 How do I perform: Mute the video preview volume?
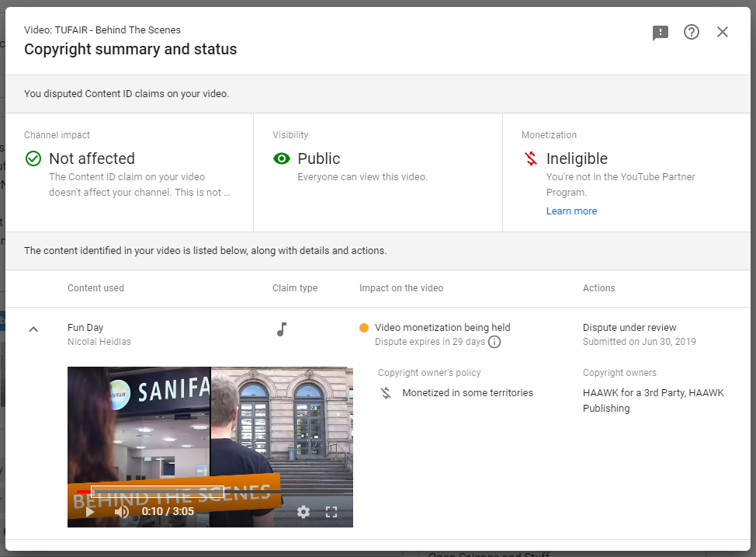pyautogui.click(x=122, y=512)
